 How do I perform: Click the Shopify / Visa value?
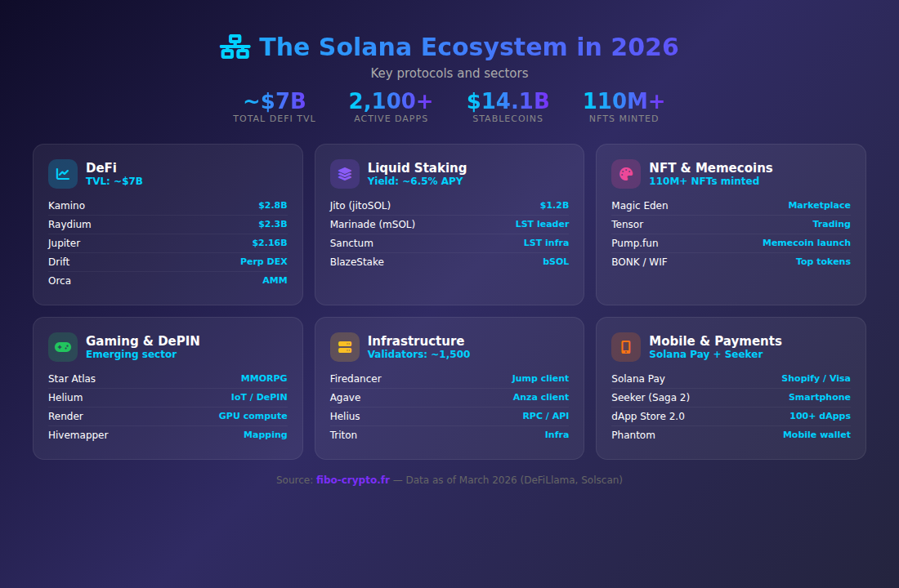[x=816, y=378]
